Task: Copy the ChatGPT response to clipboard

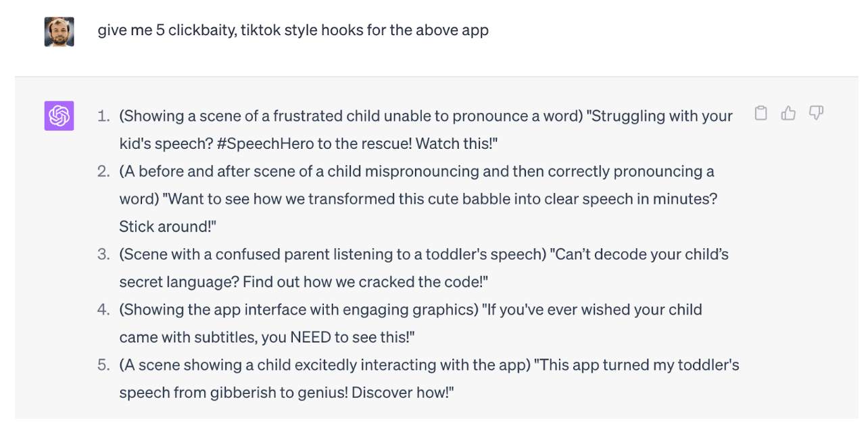Action: tap(761, 114)
